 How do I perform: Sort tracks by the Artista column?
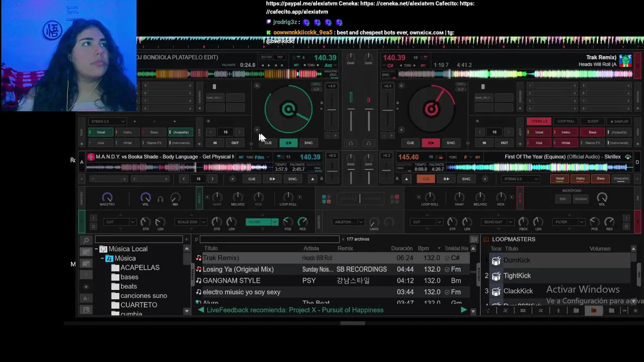pos(311,248)
